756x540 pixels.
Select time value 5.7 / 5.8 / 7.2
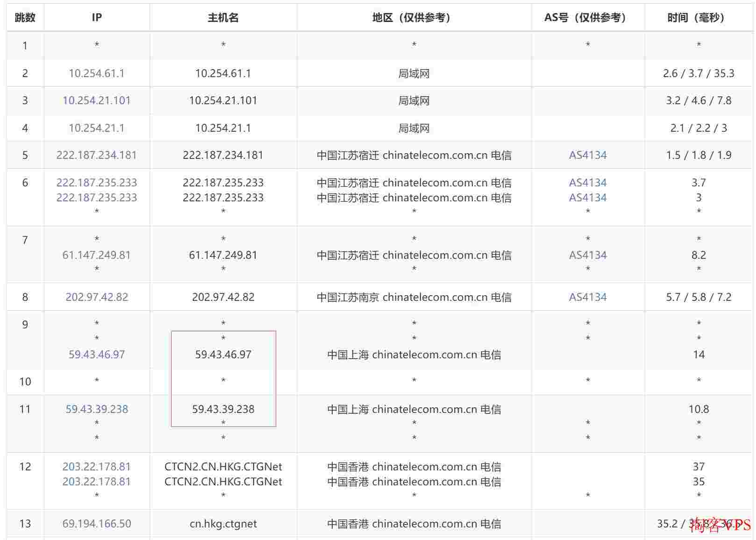click(x=699, y=297)
